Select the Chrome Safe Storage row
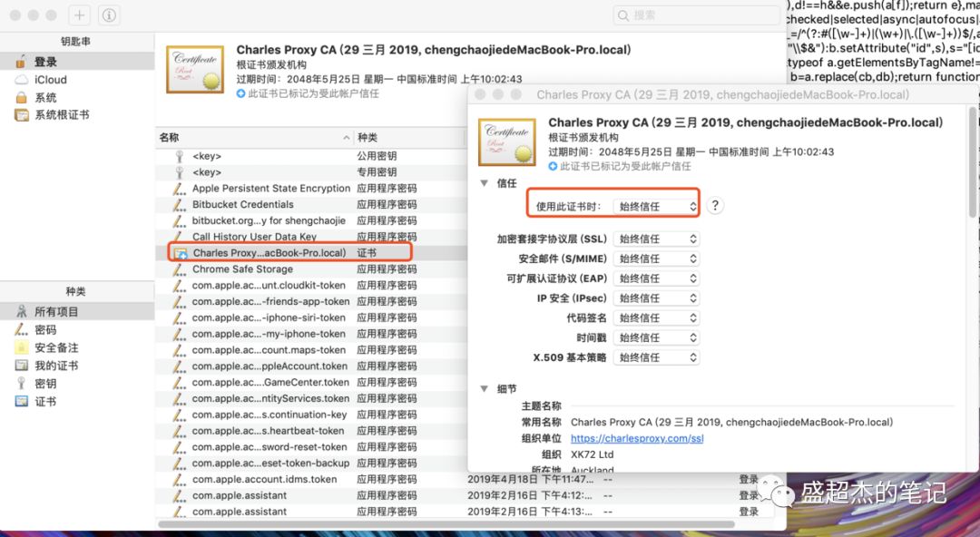980x537 pixels. (311, 269)
